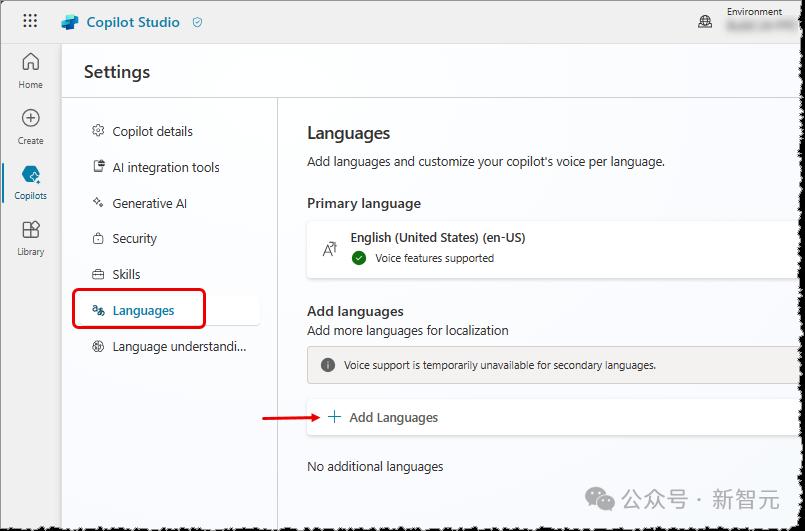The width and height of the screenshot is (805, 531).
Task: Open Copilot details settings
Action: (x=152, y=131)
